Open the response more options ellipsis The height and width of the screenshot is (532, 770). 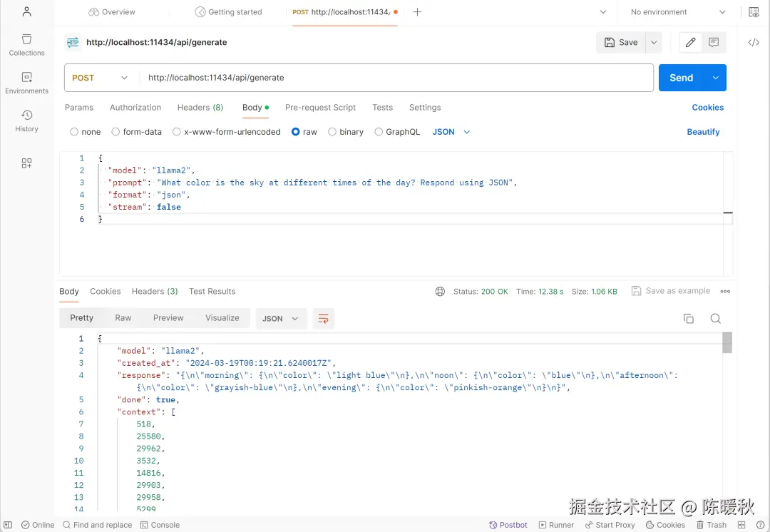coord(725,291)
